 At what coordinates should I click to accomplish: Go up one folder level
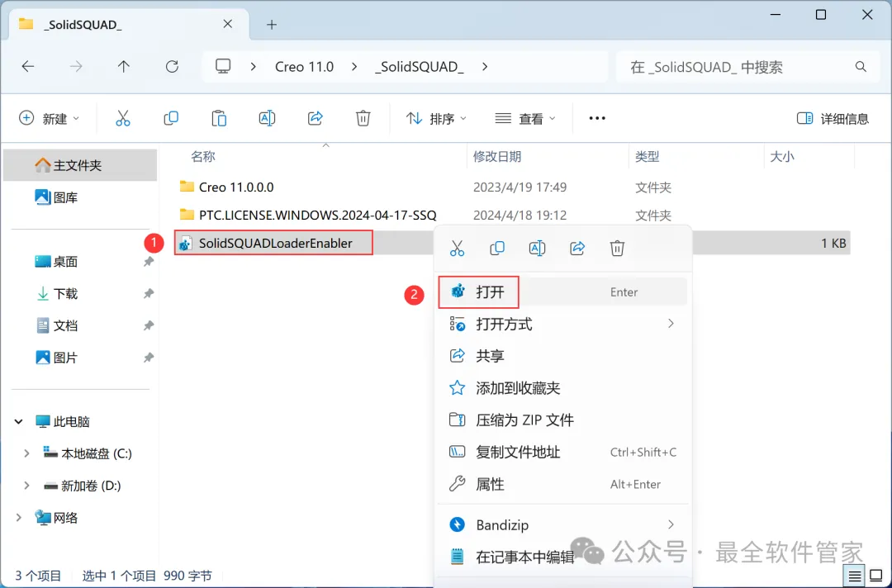[123, 67]
